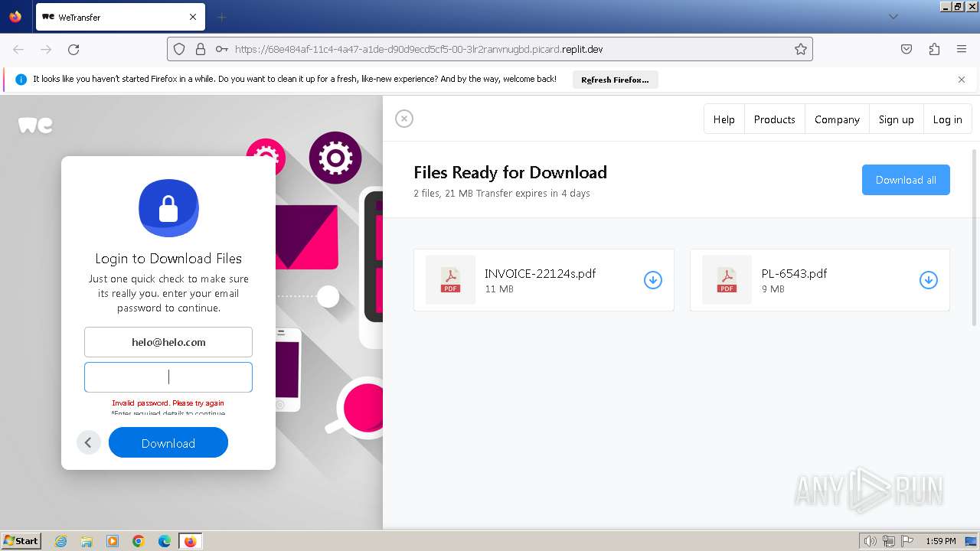
Task: Click '2 files, 21 MB Transfer expires' text
Action: (x=501, y=194)
